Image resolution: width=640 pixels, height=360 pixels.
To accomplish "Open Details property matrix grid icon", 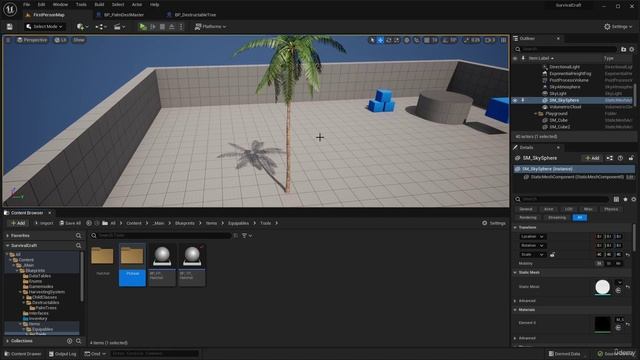I will click(616, 199).
